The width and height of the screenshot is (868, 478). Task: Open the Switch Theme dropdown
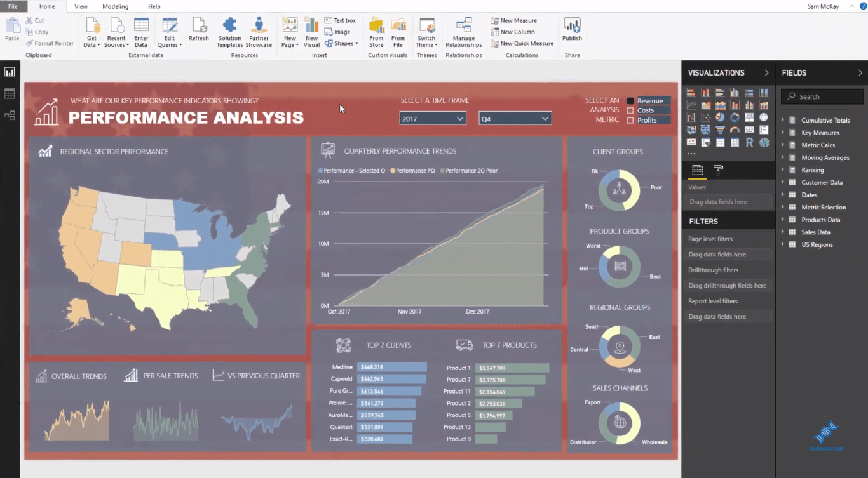[426, 32]
